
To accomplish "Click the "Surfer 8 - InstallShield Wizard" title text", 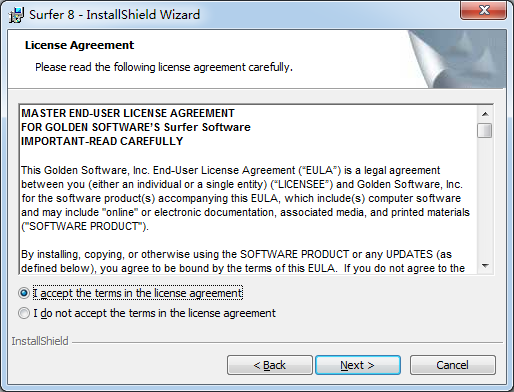I will pyautogui.click(x=115, y=15).
